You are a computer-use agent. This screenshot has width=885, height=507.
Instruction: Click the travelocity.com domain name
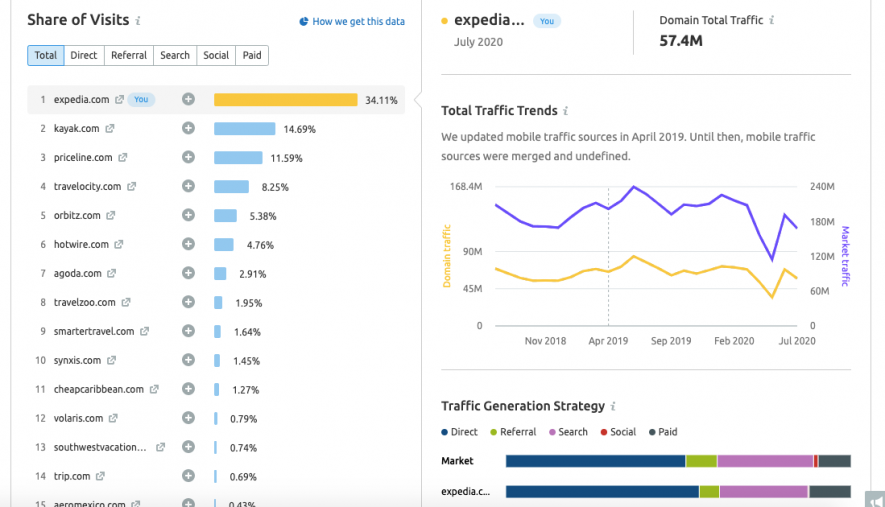point(87,186)
